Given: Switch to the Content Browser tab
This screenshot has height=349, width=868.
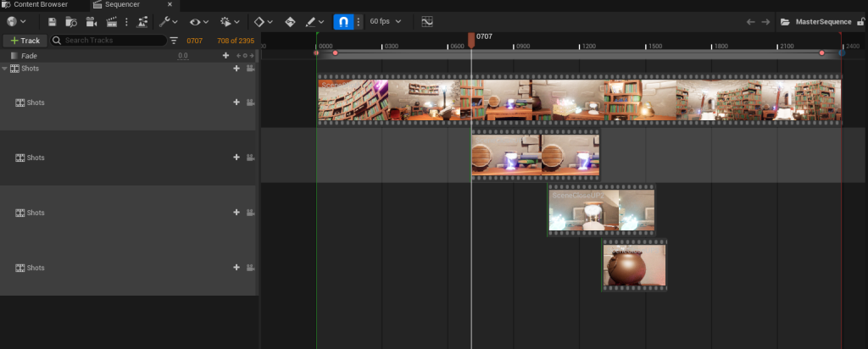Looking at the screenshot, I should [x=40, y=4].
